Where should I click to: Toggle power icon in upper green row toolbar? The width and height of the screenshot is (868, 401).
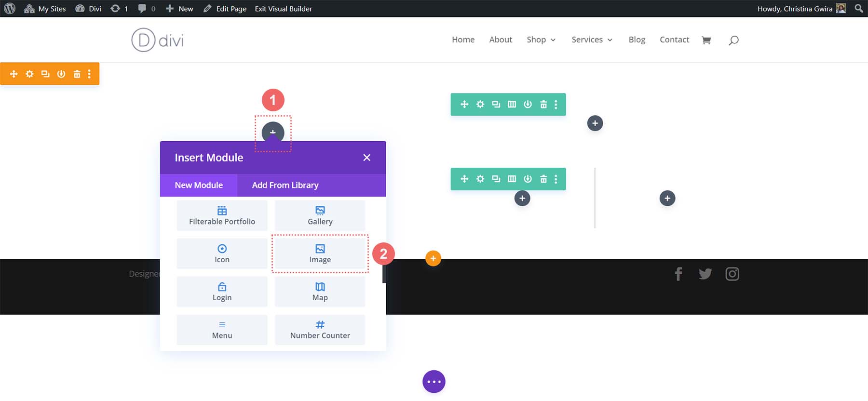[x=528, y=104]
